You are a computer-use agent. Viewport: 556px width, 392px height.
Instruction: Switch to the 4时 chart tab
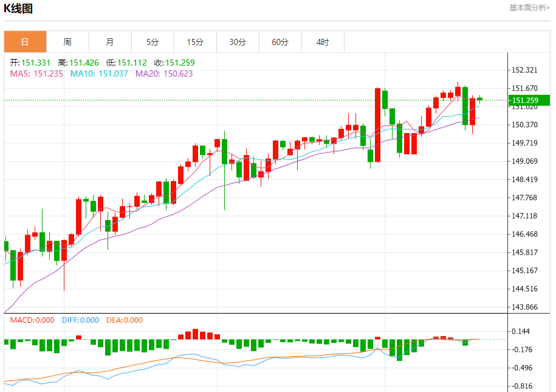click(323, 42)
